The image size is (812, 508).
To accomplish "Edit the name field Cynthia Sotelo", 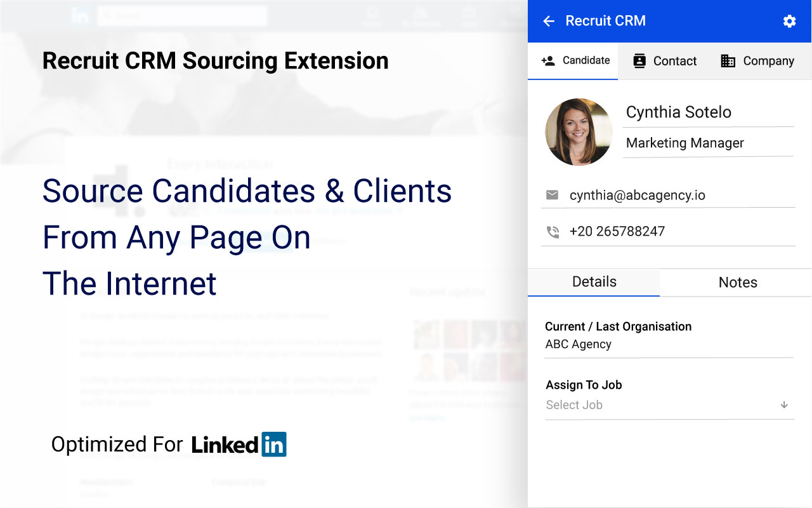I will [708, 112].
